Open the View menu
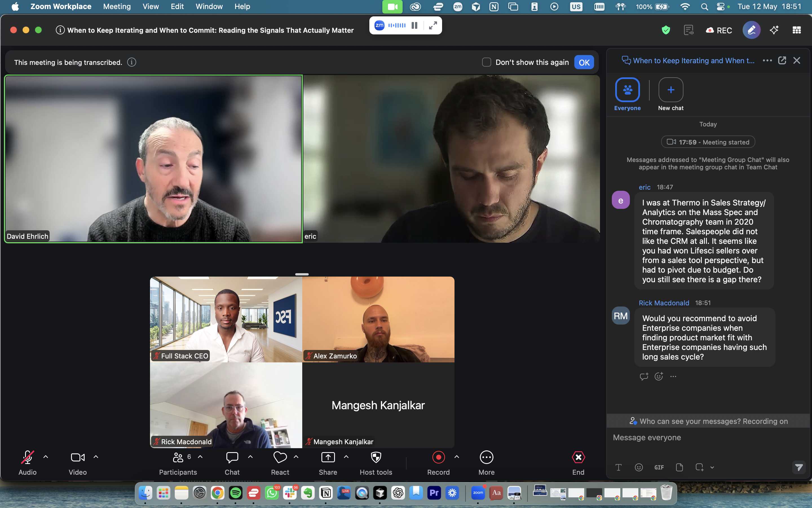Viewport: 812px width, 508px height. [150, 6]
